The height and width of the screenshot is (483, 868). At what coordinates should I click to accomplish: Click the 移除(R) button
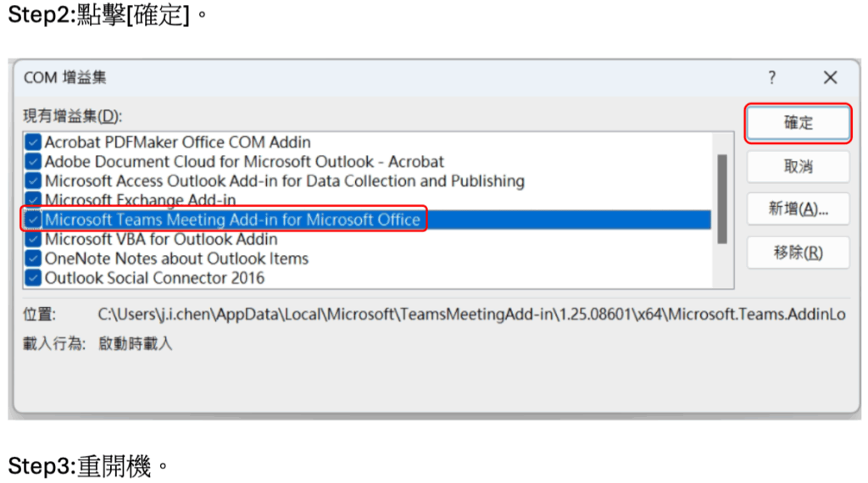[x=798, y=253]
